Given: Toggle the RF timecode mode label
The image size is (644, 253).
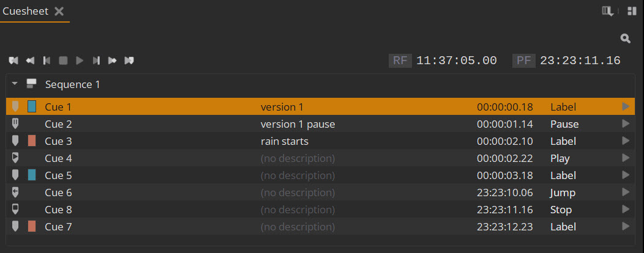Looking at the screenshot, I should point(400,61).
